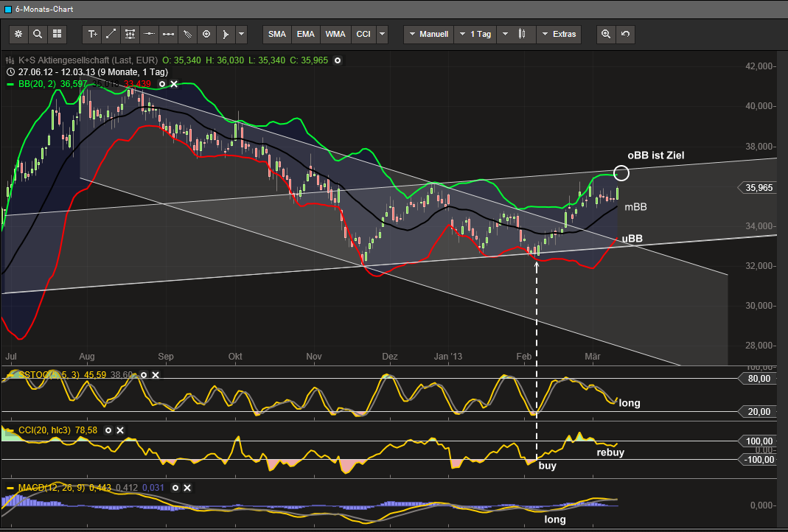Open the Extras menu
This screenshot has width=788, height=532.
coord(559,34)
